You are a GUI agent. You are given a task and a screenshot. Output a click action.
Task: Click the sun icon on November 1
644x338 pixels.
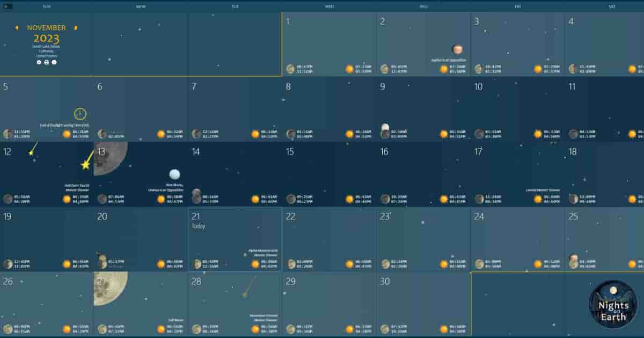pos(350,69)
